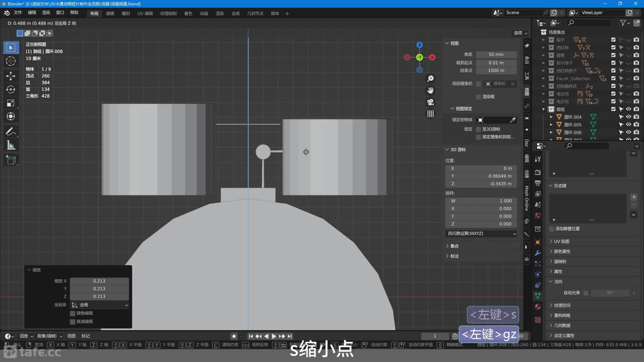Collapse the 视图 panel
This screenshot has width=644, height=362.
tap(447, 43)
